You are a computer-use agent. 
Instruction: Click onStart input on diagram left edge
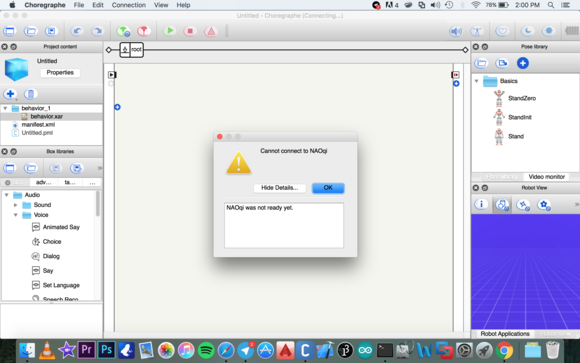(x=111, y=75)
